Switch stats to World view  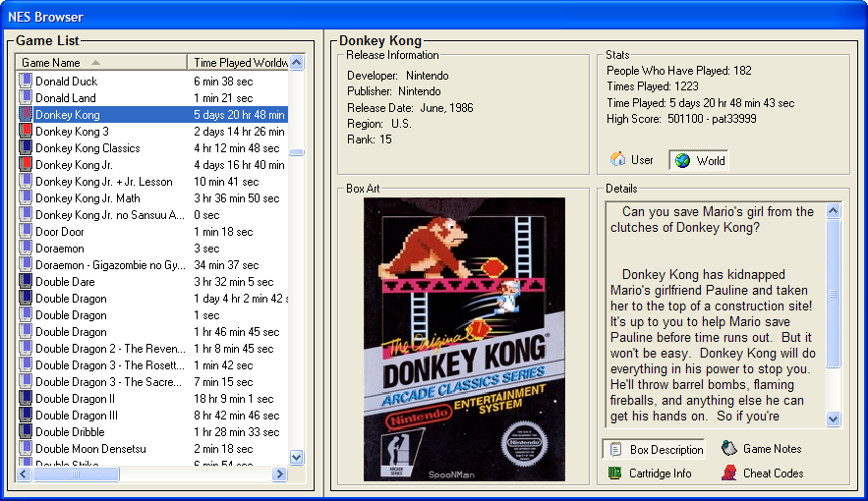point(699,160)
